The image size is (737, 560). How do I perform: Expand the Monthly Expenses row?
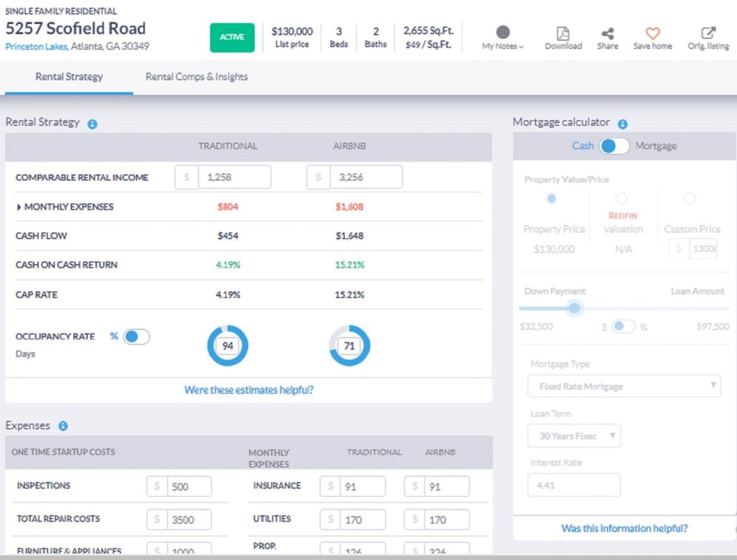(x=20, y=207)
